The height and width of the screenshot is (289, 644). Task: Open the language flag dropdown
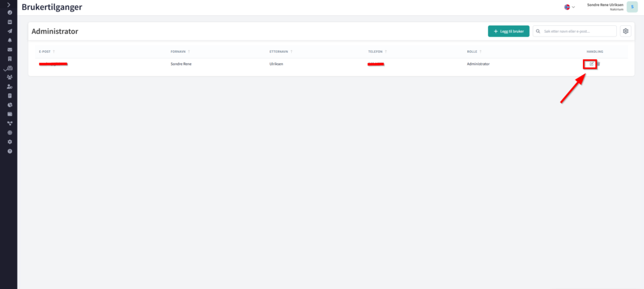tap(570, 7)
